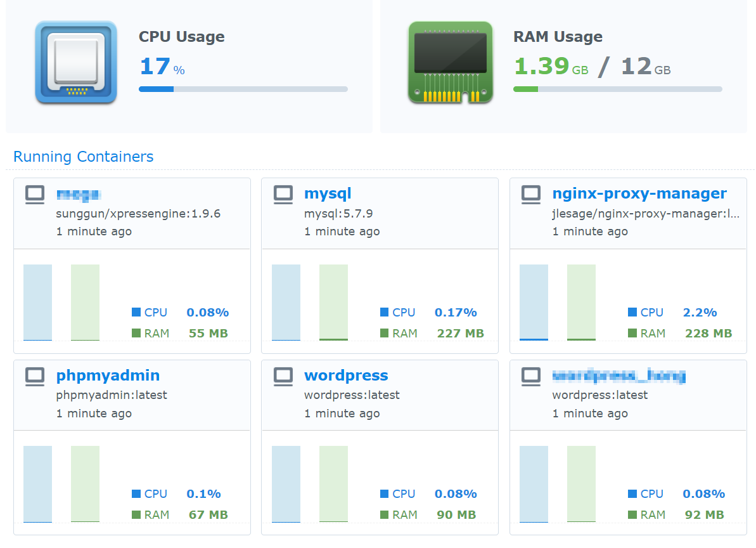This screenshot has width=756, height=548.
Task: Click the 90 MB RAM value
Action: point(456,515)
